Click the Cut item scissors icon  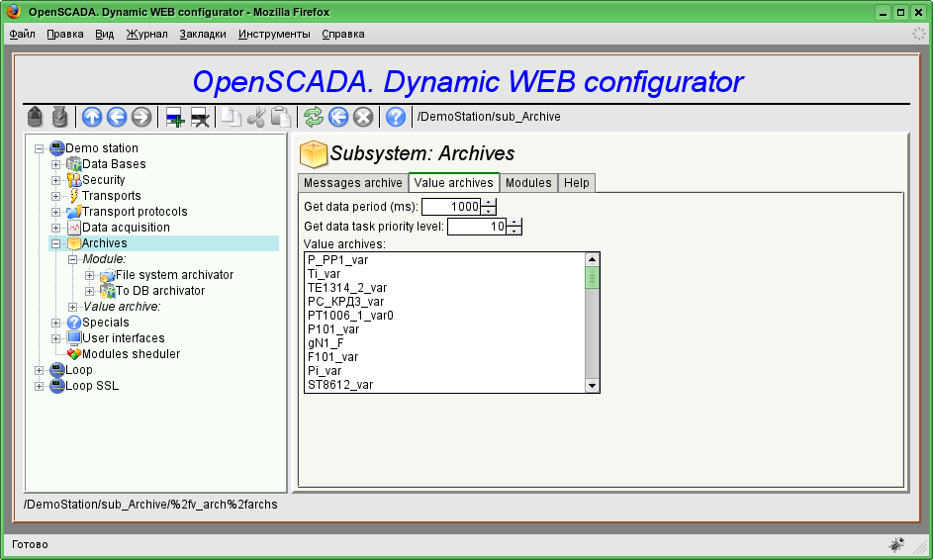[x=256, y=117]
